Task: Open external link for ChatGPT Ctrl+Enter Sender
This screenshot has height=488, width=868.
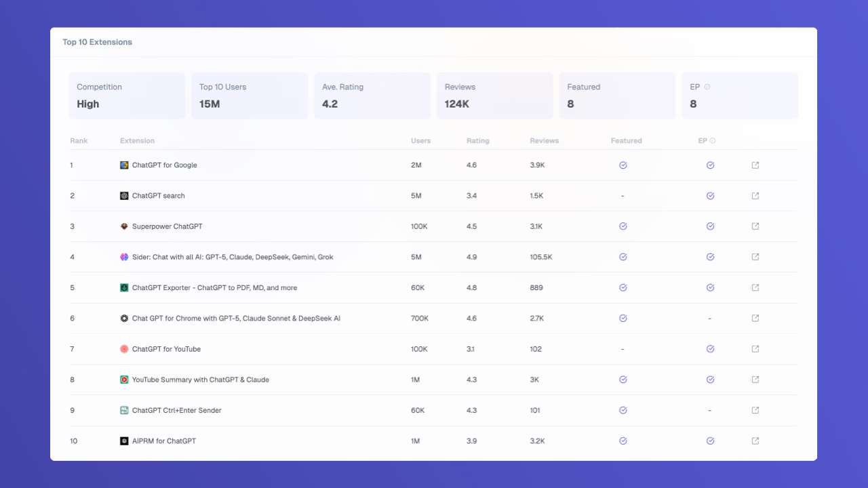Action: pos(755,410)
